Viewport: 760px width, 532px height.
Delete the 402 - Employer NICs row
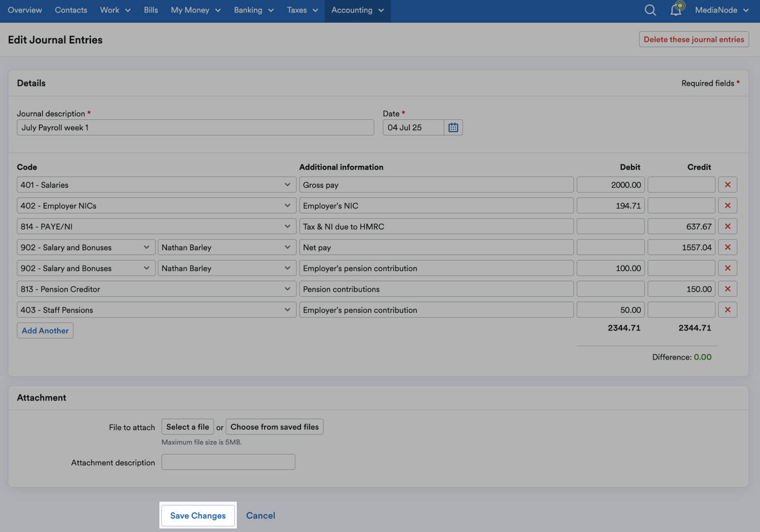click(x=728, y=205)
